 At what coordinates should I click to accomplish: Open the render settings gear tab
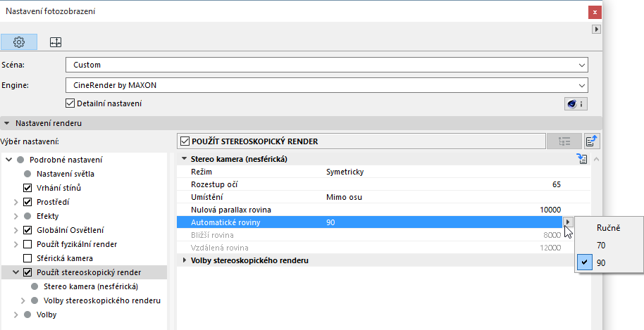19,42
